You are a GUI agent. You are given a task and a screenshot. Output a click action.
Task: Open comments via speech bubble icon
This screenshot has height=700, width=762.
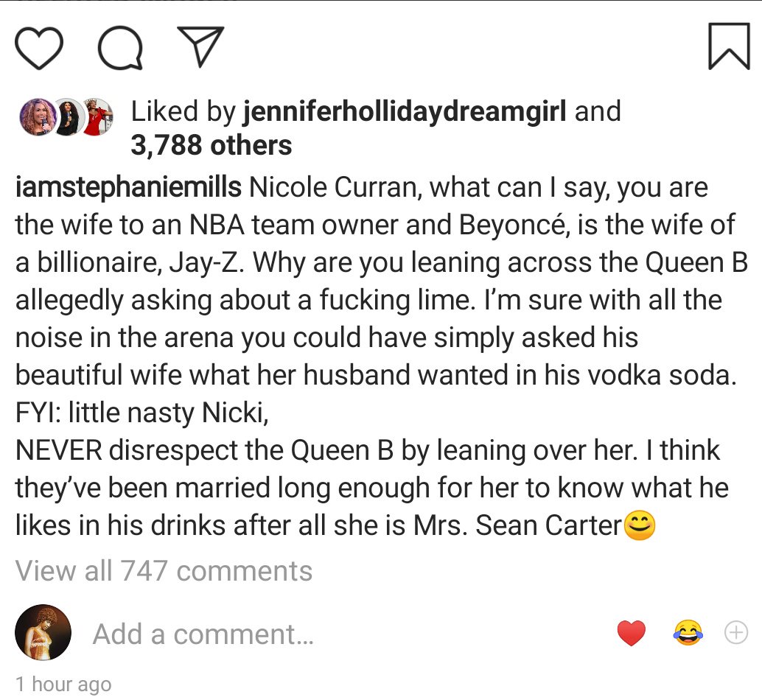coord(119,47)
